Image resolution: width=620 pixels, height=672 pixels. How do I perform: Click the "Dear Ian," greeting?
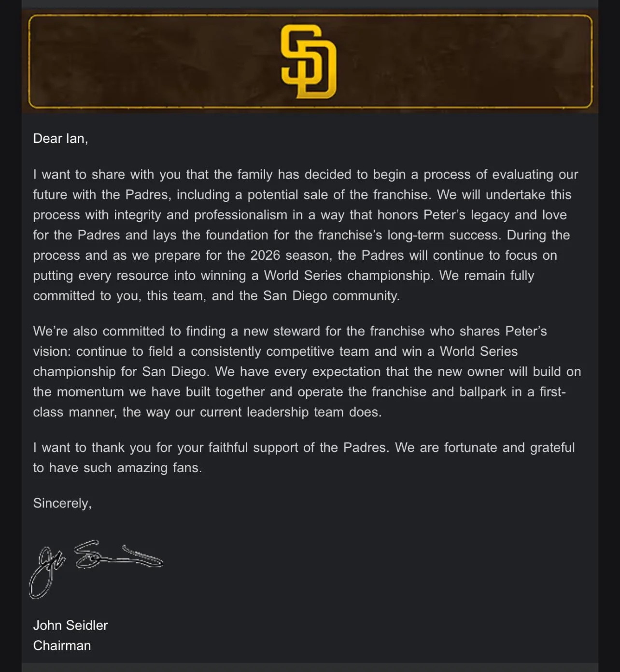[x=60, y=139]
